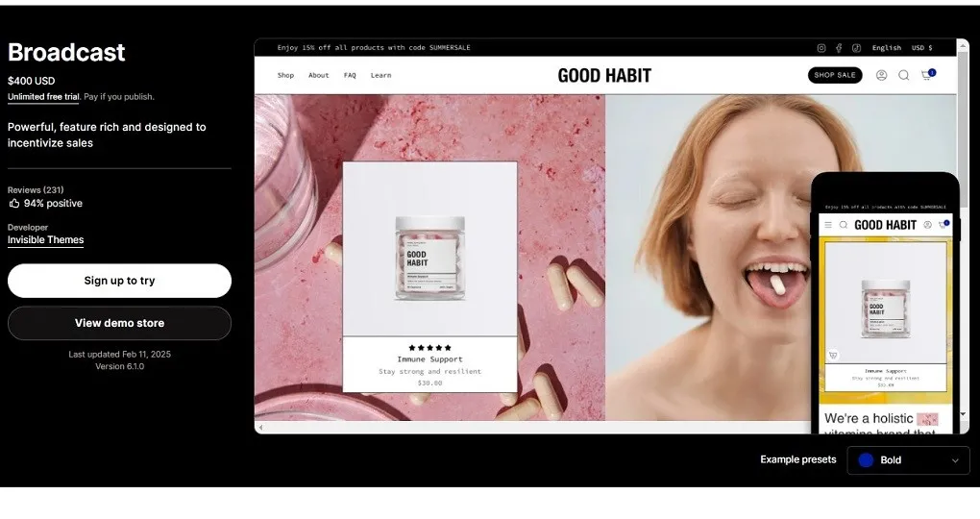This screenshot has width=980, height=519.
Task: Click the SHOP SALE button
Action: point(834,75)
